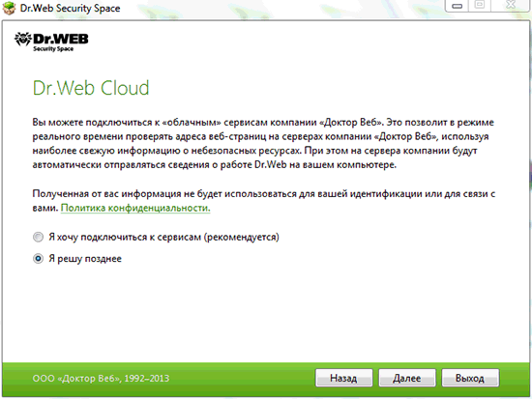The height and width of the screenshot is (399, 532).
Task: Click label 'Я хочу подключиться к сервисам (рекомендуется)'
Action: 163,237
